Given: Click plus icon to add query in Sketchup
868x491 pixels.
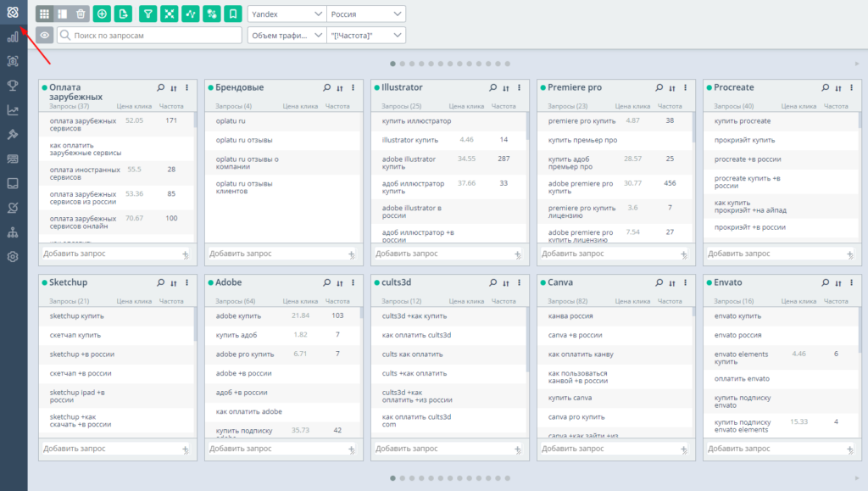Looking at the screenshot, I should tap(186, 449).
